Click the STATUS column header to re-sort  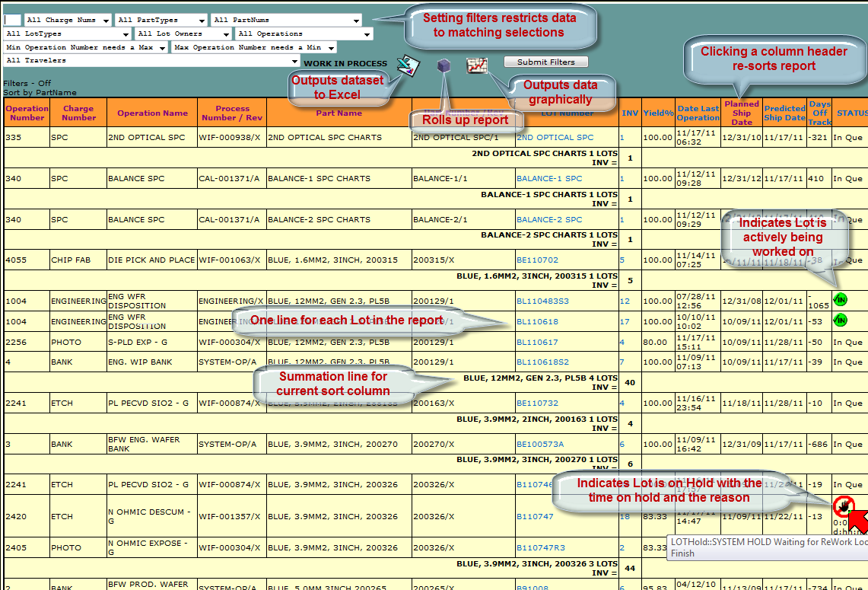[851, 113]
